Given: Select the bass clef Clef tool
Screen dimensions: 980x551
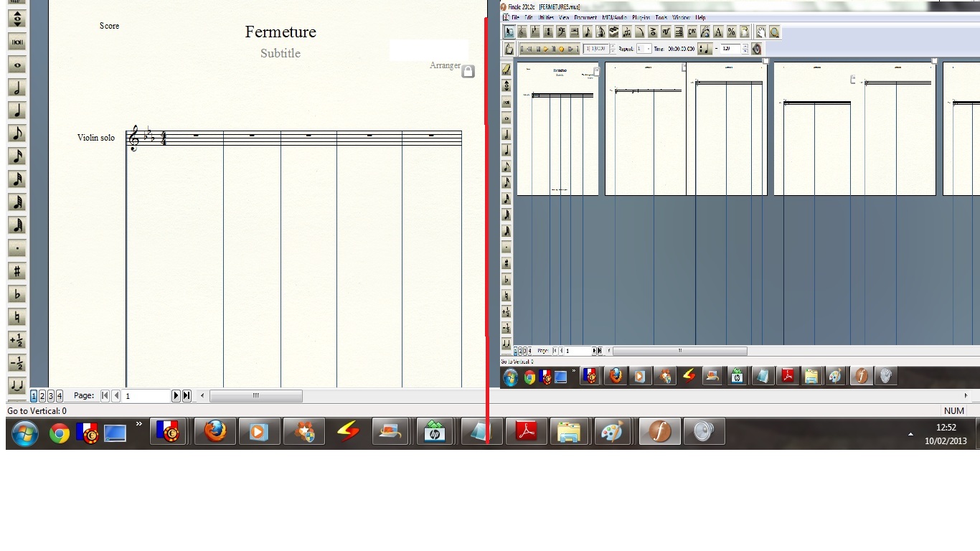Looking at the screenshot, I should (561, 32).
